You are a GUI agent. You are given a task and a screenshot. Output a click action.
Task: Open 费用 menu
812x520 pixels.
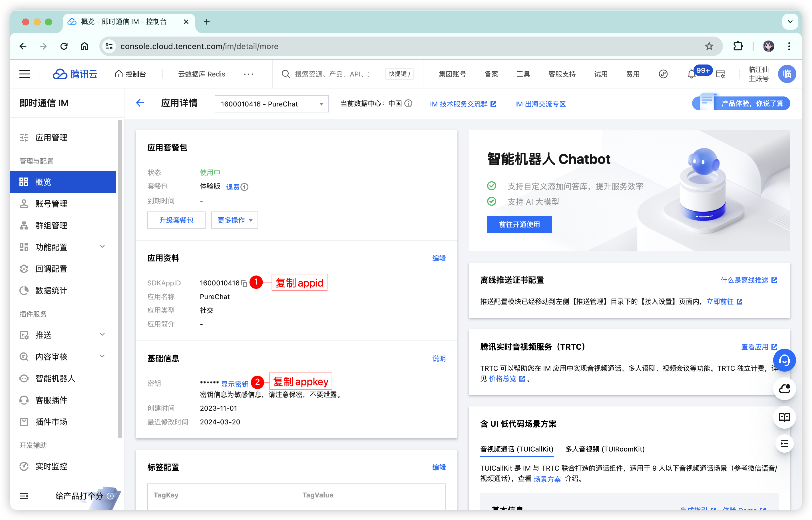(633, 74)
